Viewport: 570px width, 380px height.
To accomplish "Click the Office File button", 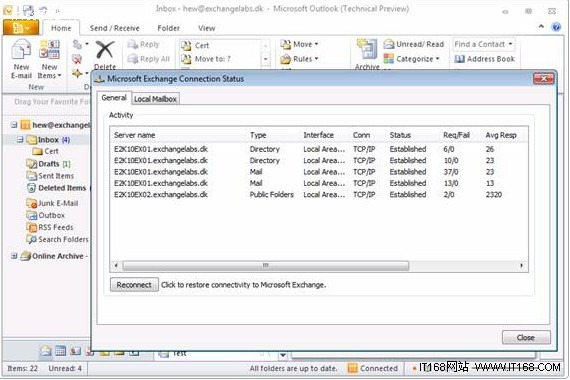I will (21, 28).
